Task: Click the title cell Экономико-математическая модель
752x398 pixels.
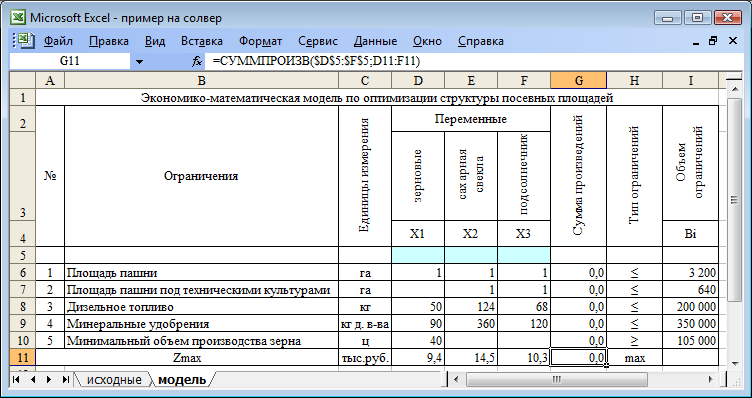Action: [x=377, y=98]
